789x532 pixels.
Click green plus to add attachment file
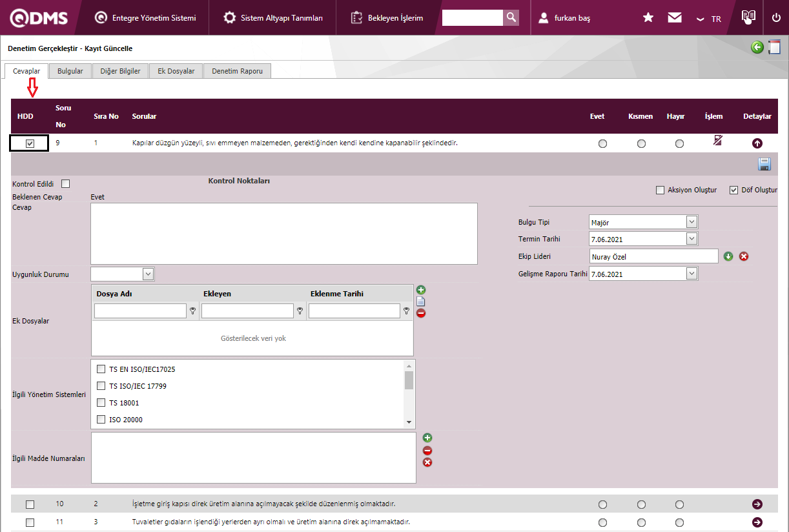(421, 290)
